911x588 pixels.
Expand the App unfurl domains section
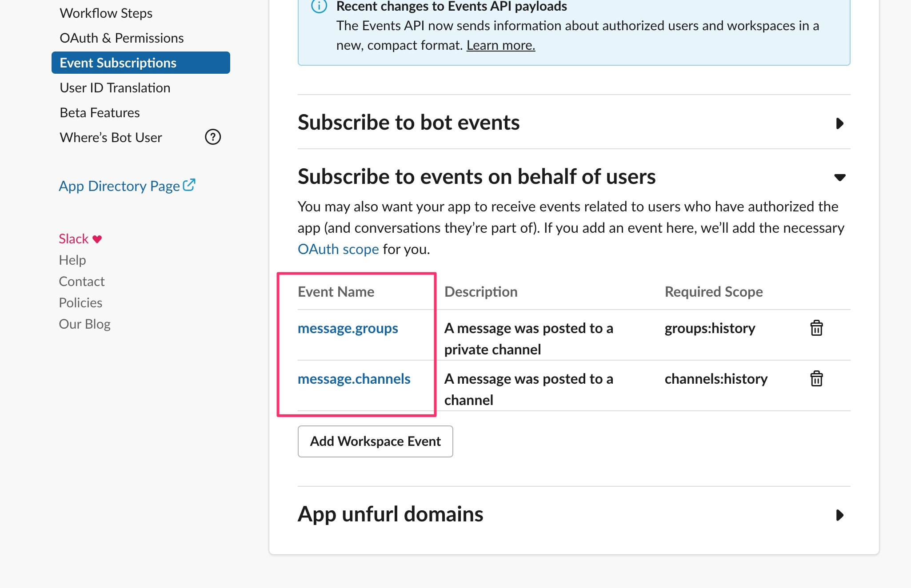coord(839,515)
